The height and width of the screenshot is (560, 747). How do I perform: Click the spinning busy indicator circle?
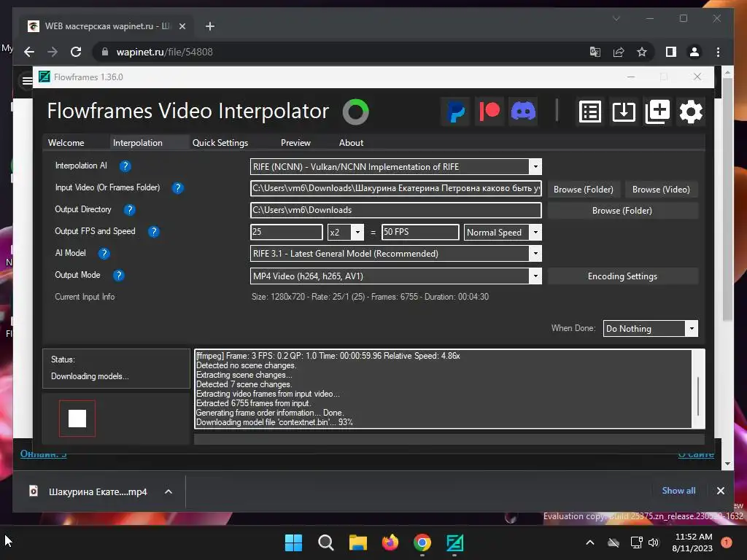(x=356, y=112)
